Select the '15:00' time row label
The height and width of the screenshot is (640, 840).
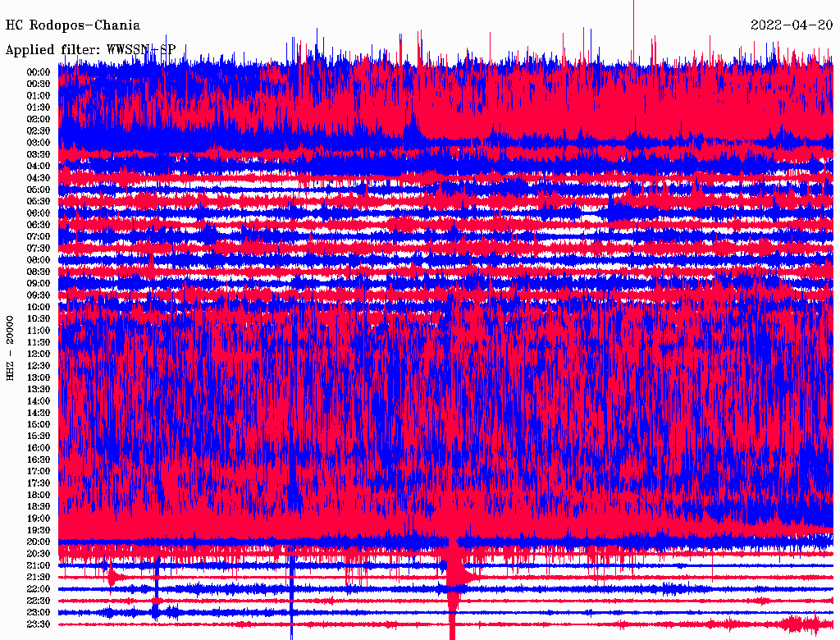pyautogui.click(x=39, y=424)
